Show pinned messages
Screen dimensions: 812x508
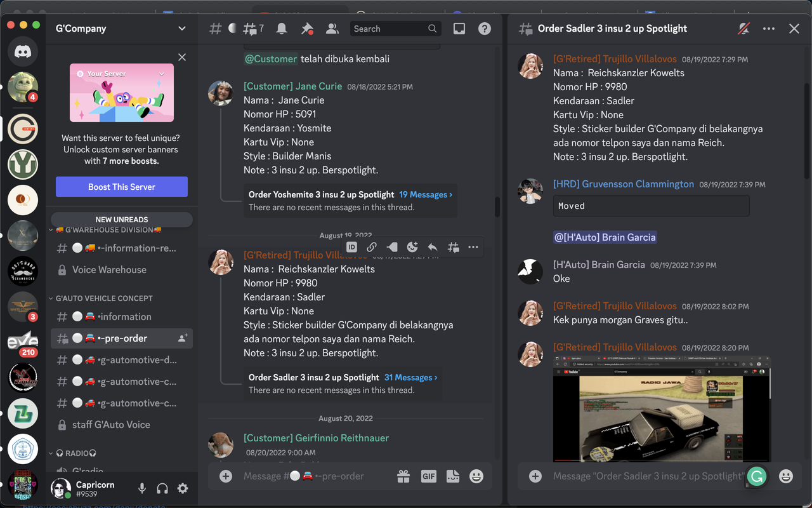pos(307,29)
